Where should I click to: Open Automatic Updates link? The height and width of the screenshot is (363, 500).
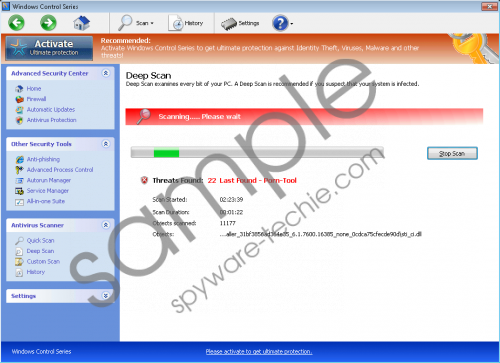coord(51,110)
